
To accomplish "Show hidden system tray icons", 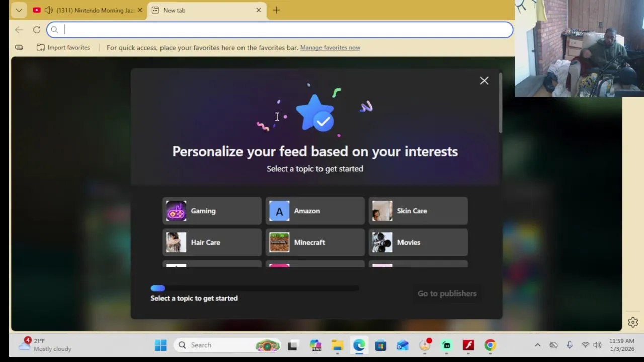I will (x=537, y=345).
